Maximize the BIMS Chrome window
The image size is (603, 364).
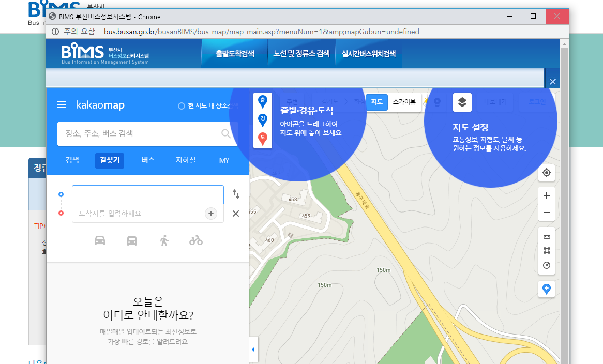pos(533,16)
